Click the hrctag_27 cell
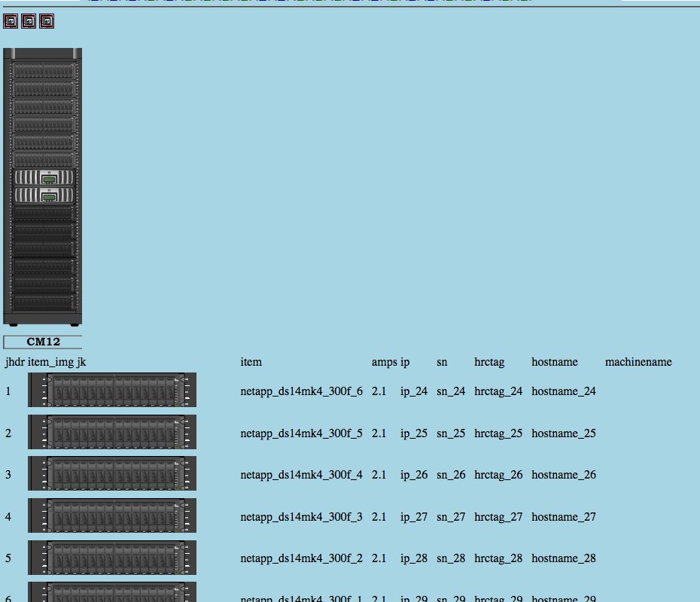Screen dimensions: 700x602 click(498, 517)
